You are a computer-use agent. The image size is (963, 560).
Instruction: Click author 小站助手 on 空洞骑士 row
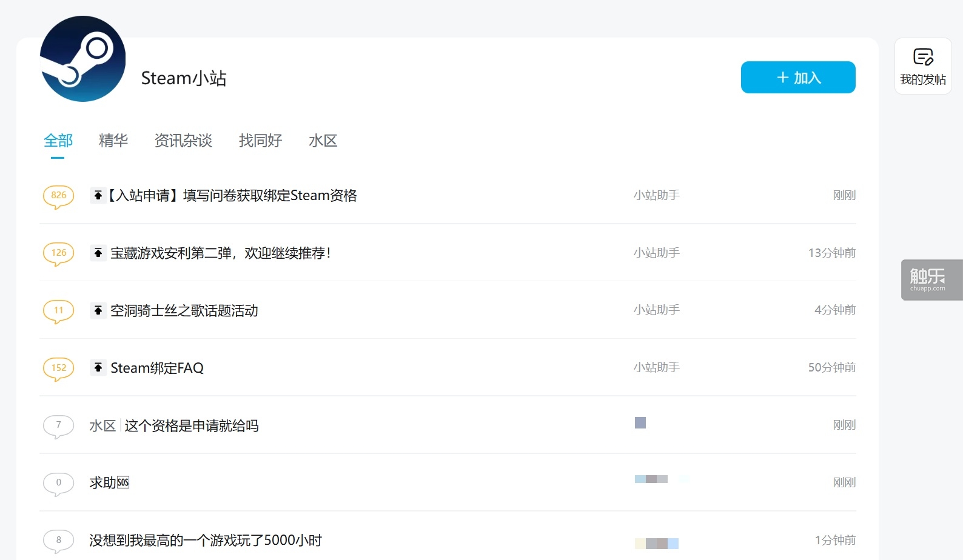click(x=657, y=310)
